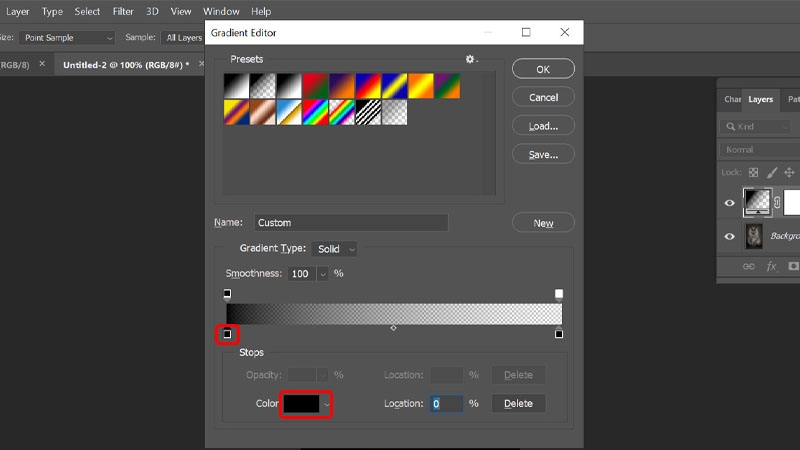This screenshot has width=800, height=450.
Task: Open the Window menu
Action: (221, 11)
